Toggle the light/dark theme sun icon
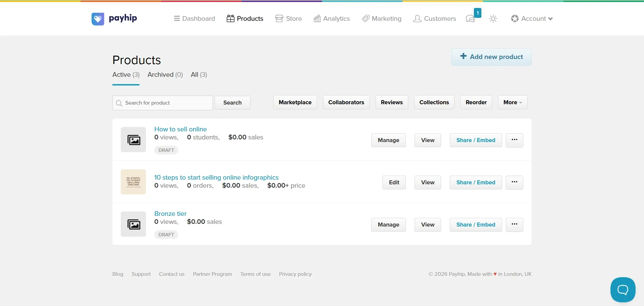Image resolution: width=644 pixels, height=306 pixels. 493,19
